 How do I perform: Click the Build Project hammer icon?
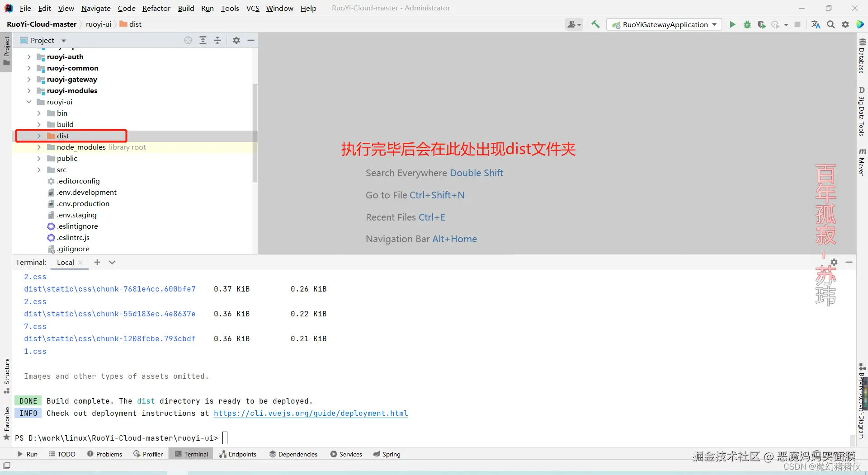point(595,24)
